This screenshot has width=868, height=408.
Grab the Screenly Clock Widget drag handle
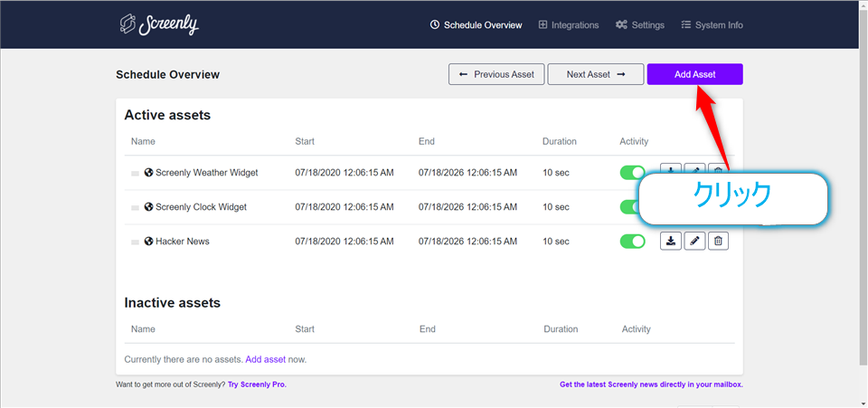tap(135, 207)
